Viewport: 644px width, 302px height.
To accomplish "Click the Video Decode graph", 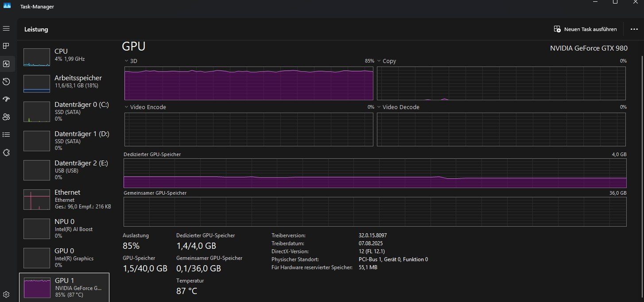I will pos(501,129).
